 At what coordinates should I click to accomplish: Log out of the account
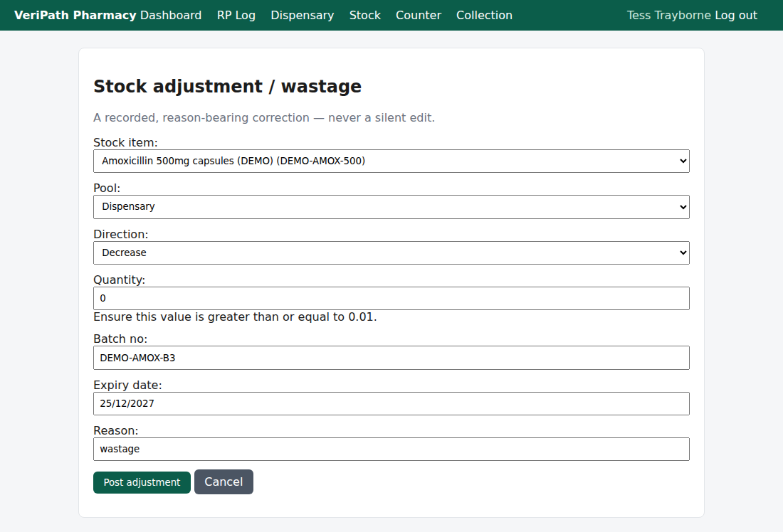point(736,15)
